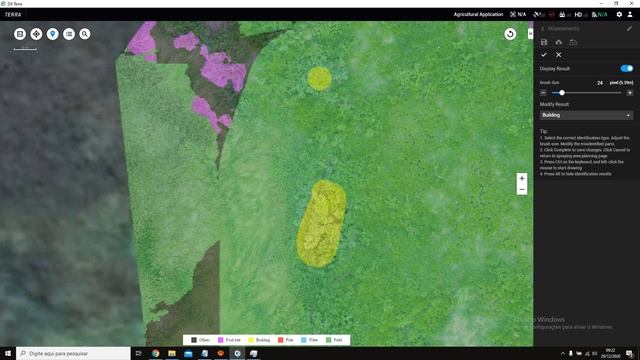Viewport: 640px width, 360px height.
Task: Click the drone connection N/A status icon
Action: coord(518,14)
